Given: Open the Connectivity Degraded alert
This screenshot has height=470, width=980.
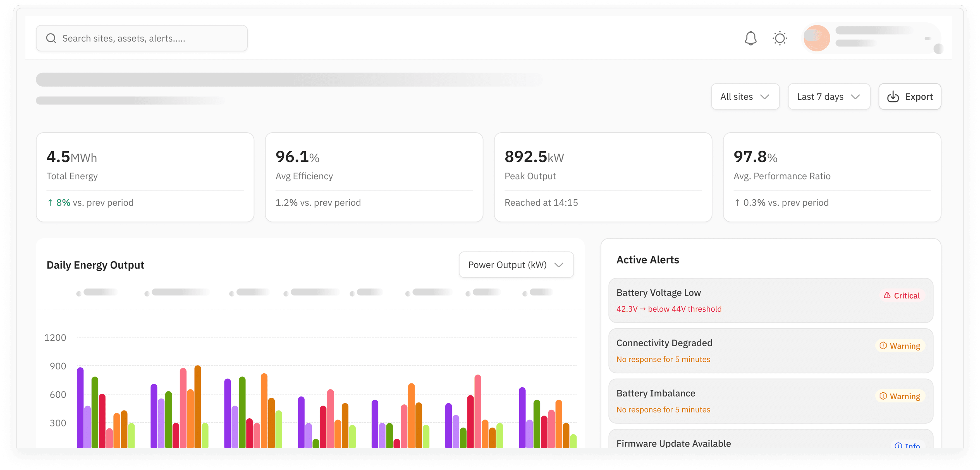Looking at the screenshot, I should (770, 350).
